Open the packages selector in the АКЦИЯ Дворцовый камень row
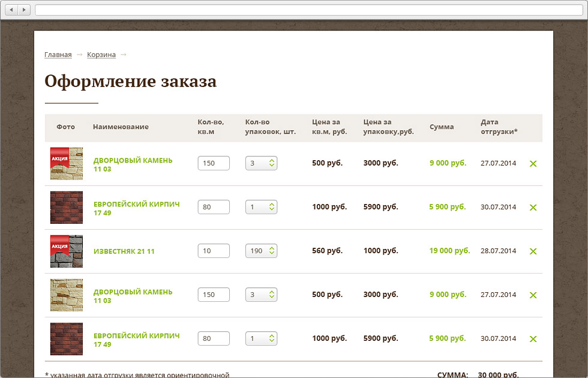The height and width of the screenshot is (378, 588). pyautogui.click(x=262, y=163)
